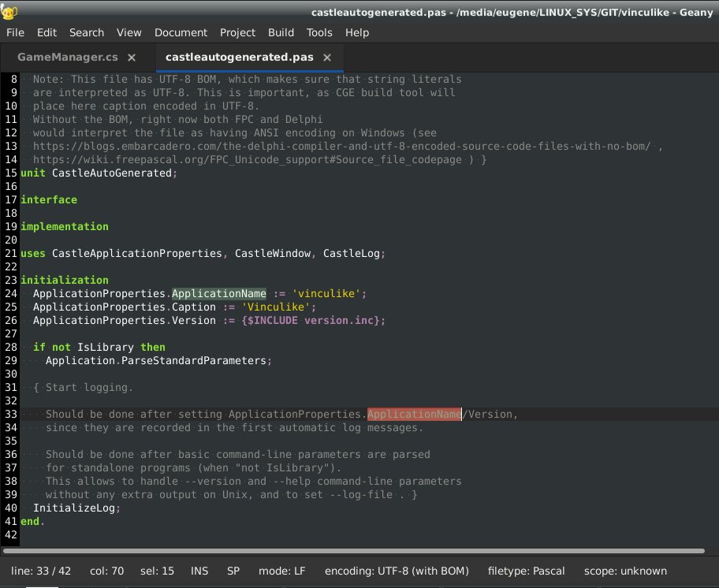
Task: Open the Document menu
Action: [181, 32]
